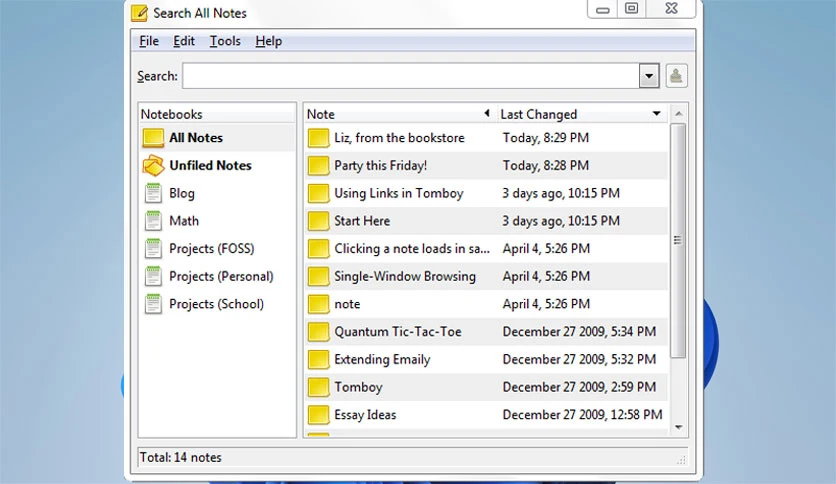The width and height of the screenshot is (836, 484).
Task: Click note icon beside Essay Ideas
Action: [x=318, y=415]
